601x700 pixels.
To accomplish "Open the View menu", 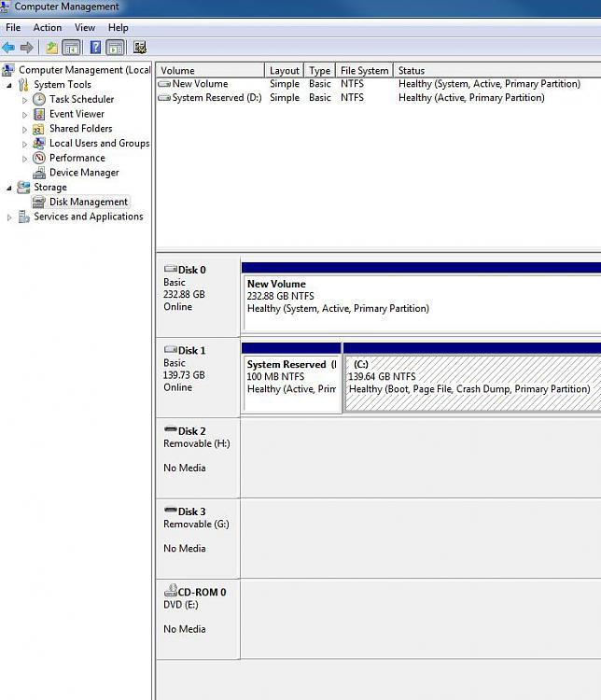I will pos(85,28).
